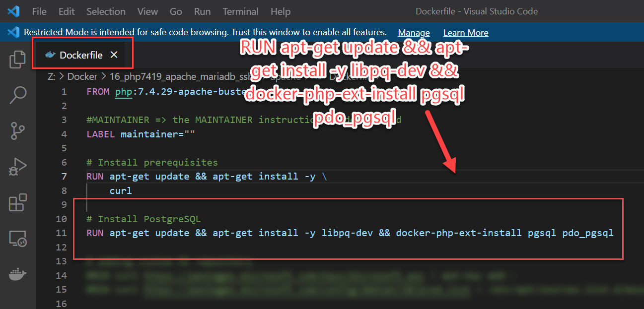Image resolution: width=644 pixels, height=309 pixels.
Task: Open the Terminal menu
Action: click(x=240, y=11)
